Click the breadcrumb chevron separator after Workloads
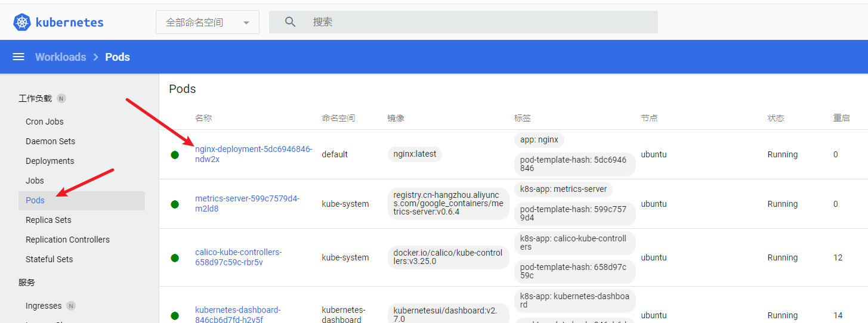 (x=96, y=57)
